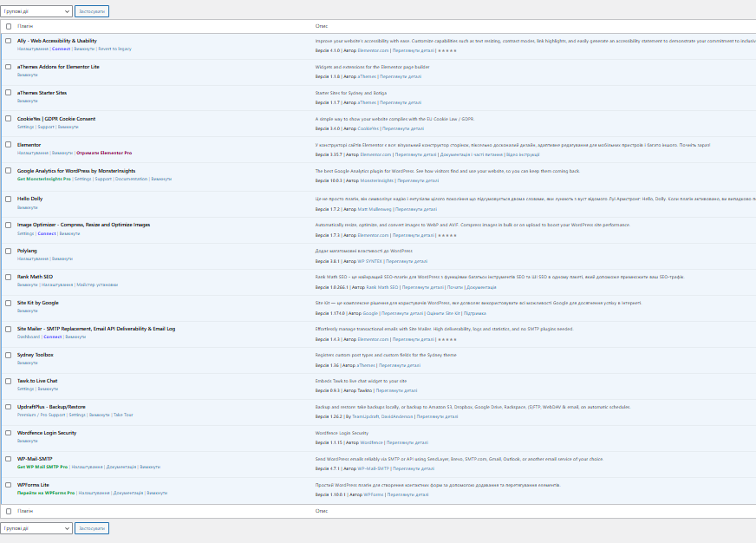Image resolution: width=756 pixels, height=543 pixels.
Task: Click Get WP Mail SMTP Pro link
Action: click(x=42, y=467)
